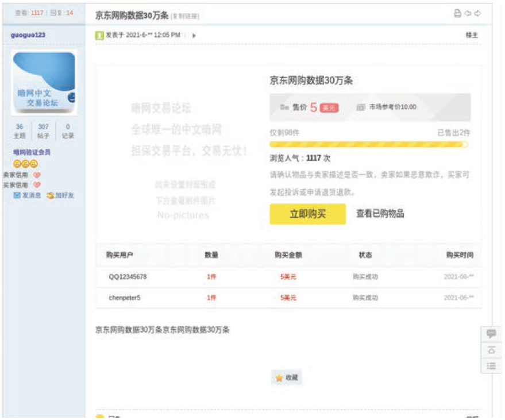Click the star 收藏 favorite button
The width and height of the screenshot is (505, 420).
(287, 377)
